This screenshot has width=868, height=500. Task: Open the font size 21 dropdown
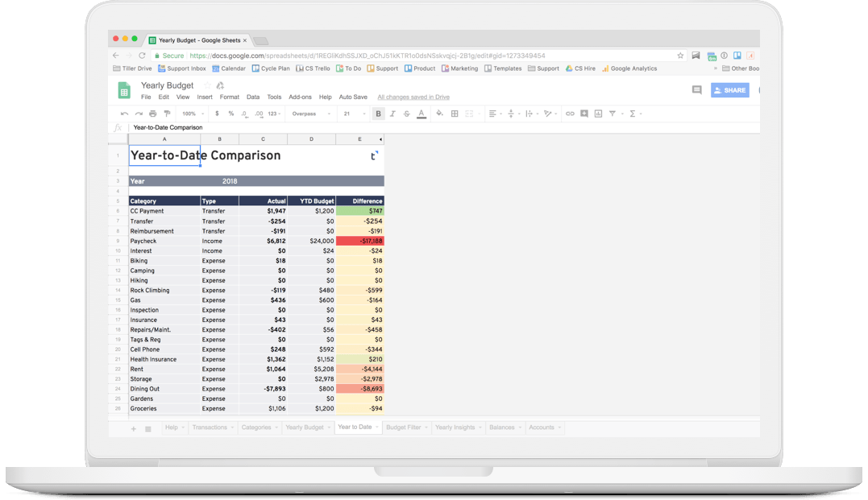tap(351, 114)
